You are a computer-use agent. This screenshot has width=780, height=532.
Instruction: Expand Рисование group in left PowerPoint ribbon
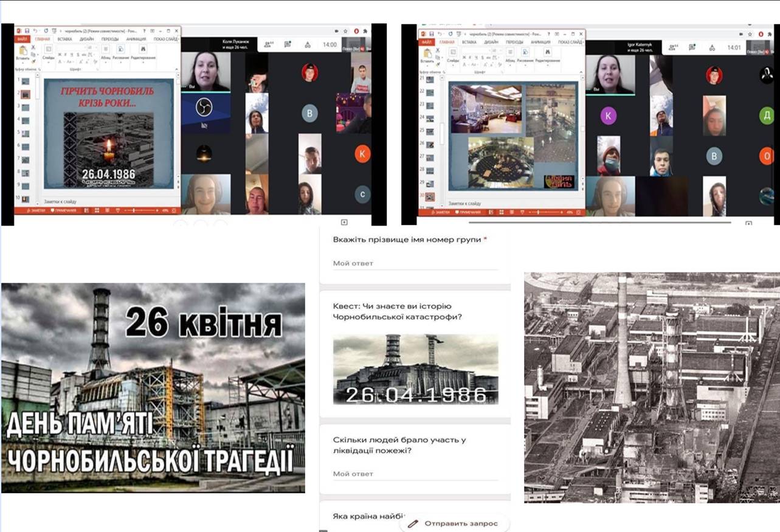(121, 52)
